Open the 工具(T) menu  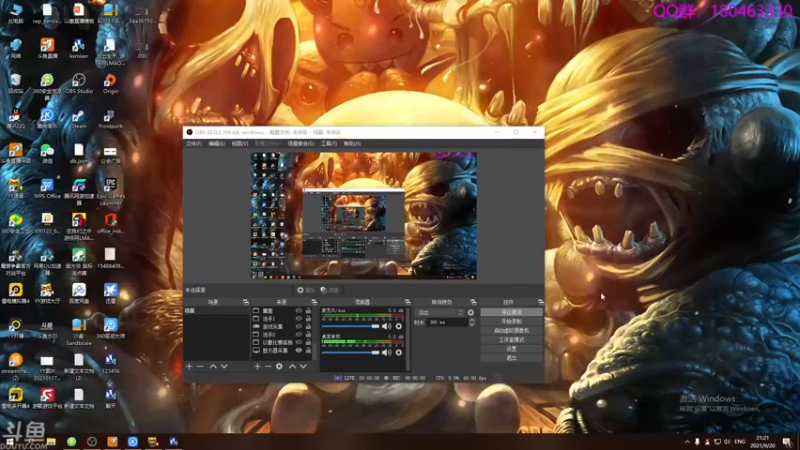pos(329,144)
